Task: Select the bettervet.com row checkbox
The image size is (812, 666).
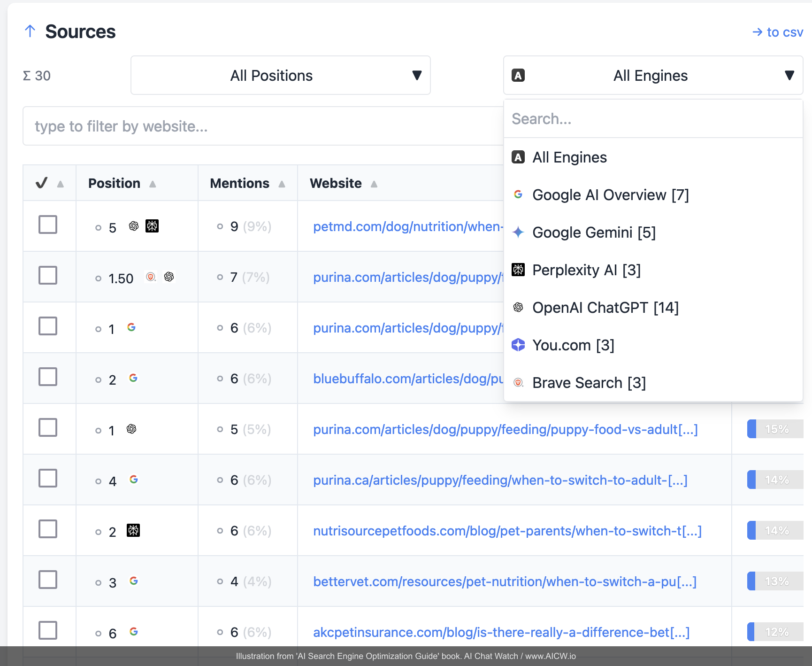Action: point(48,580)
